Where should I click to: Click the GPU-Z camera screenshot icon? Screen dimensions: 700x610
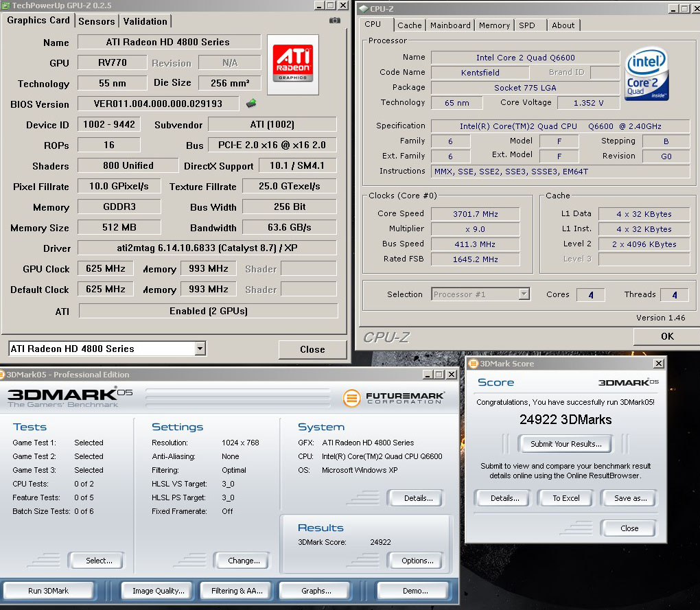click(334, 21)
